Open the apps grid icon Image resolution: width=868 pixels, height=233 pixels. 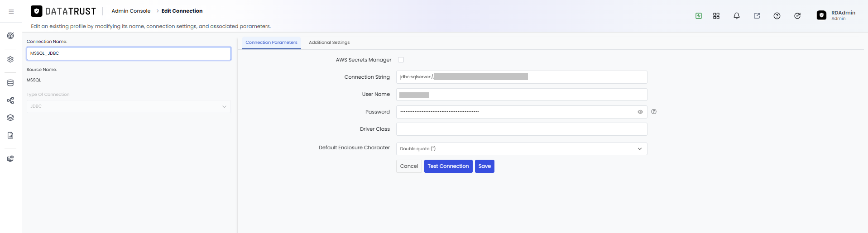pos(716,16)
